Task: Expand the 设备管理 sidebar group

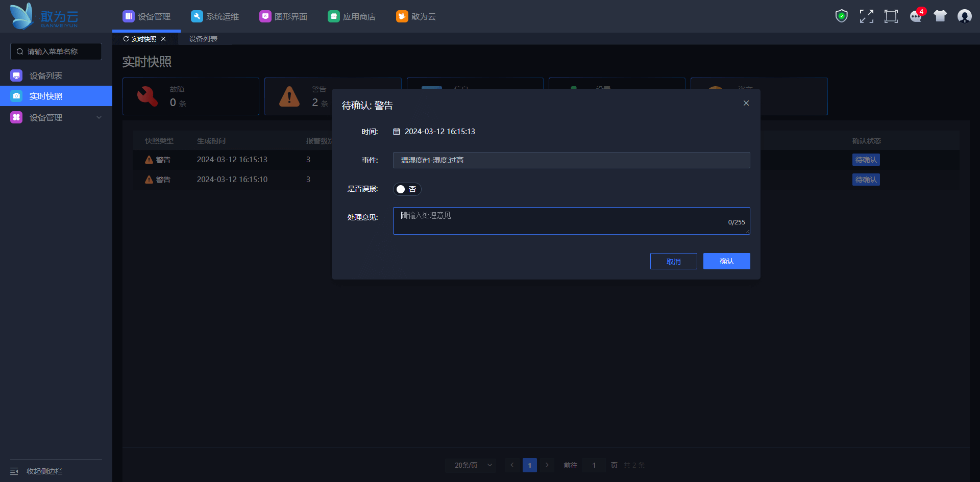Action: pos(56,117)
